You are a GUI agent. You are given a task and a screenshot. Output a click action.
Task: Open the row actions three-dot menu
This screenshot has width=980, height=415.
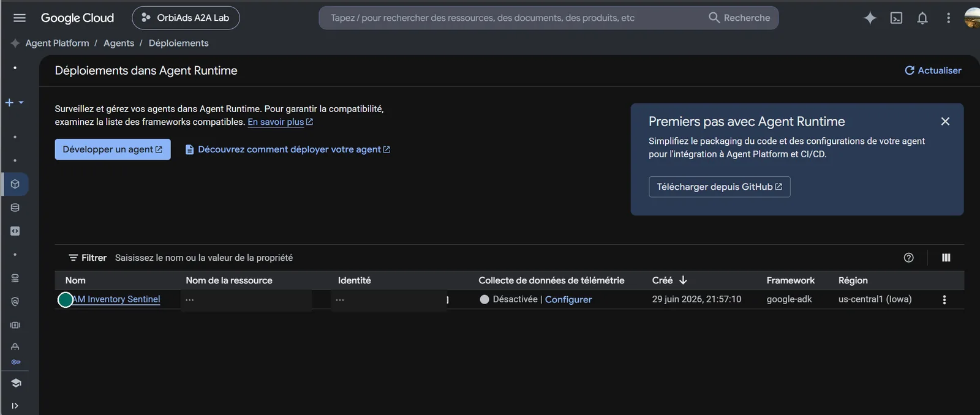click(944, 299)
